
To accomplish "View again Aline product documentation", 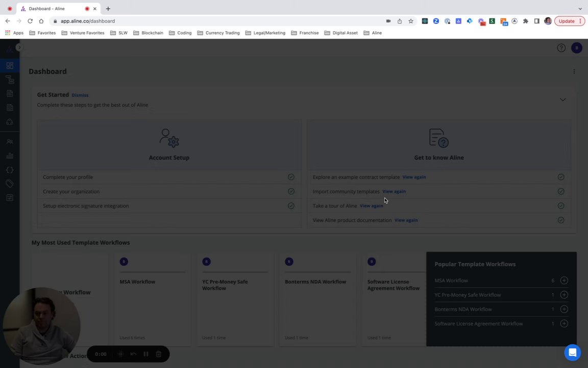I will pyautogui.click(x=406, y=220).
